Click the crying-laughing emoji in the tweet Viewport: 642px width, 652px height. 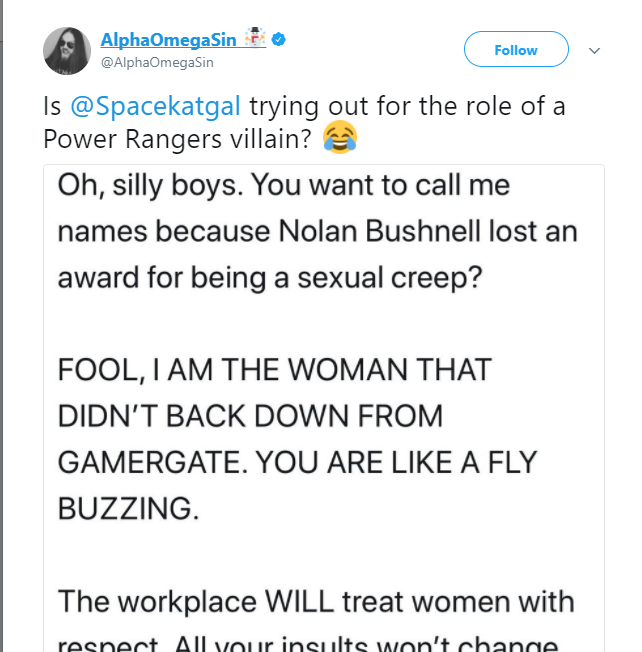pyautogui.click(x=340, y=137)
